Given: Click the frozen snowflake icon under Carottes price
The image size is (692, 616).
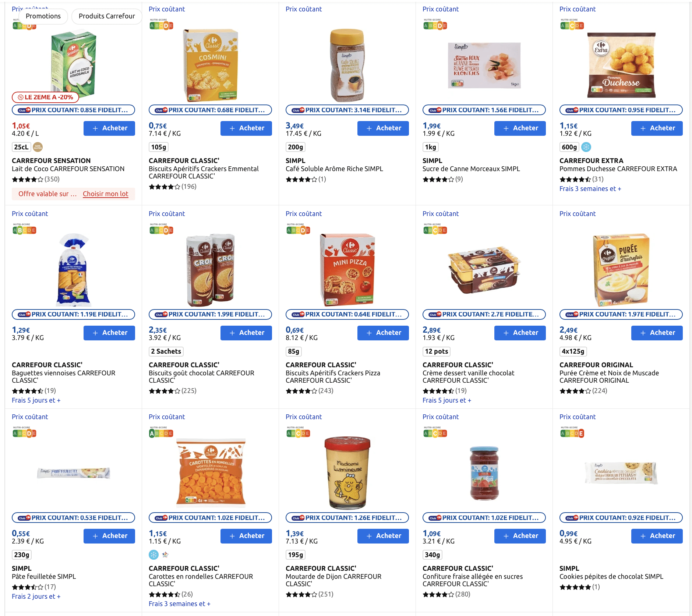Looking at the screenshot, I should [153, 555].
